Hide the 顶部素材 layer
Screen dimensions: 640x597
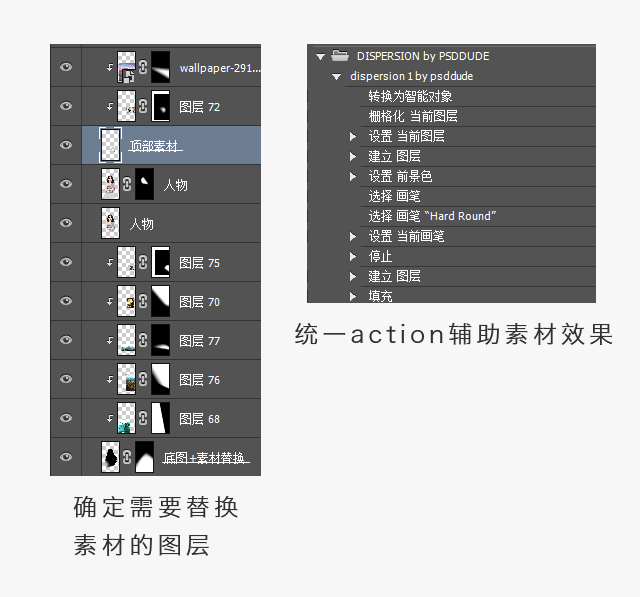tap(66, 145)
